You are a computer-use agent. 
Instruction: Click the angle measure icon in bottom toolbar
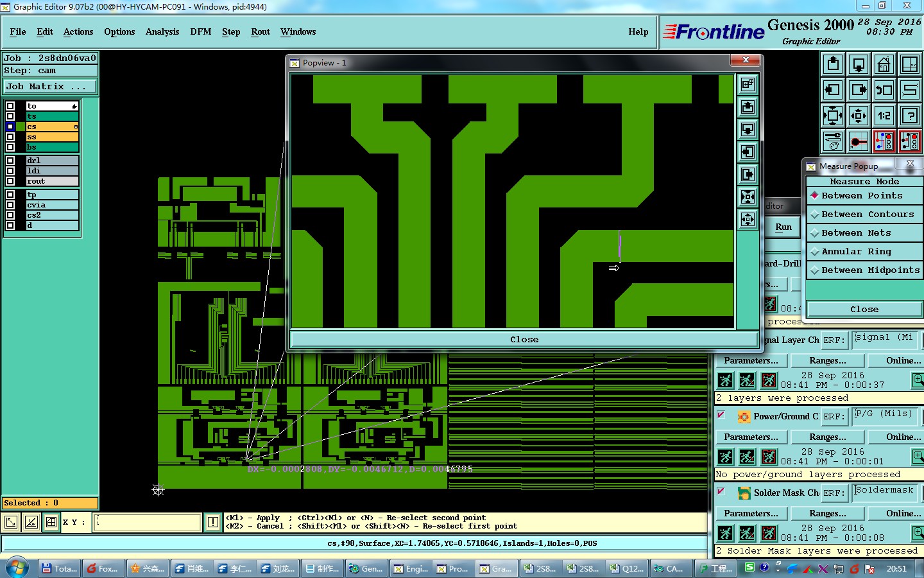coord(31,522)
